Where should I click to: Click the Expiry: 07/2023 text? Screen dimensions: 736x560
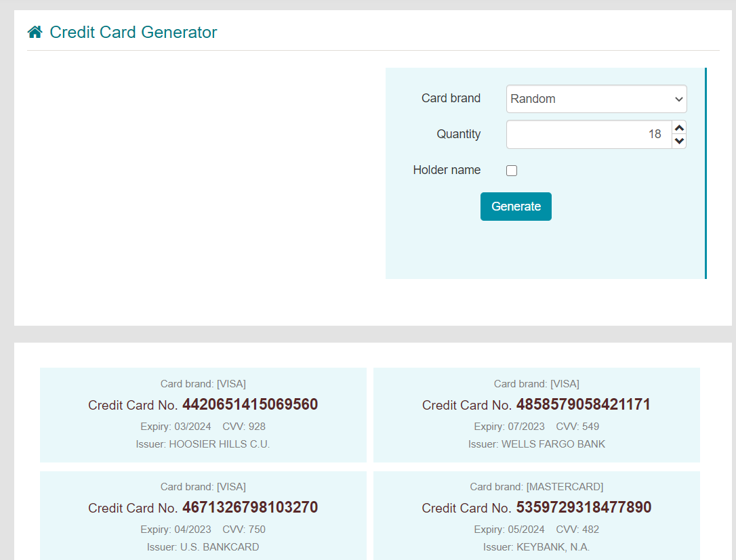pos(509,427)
